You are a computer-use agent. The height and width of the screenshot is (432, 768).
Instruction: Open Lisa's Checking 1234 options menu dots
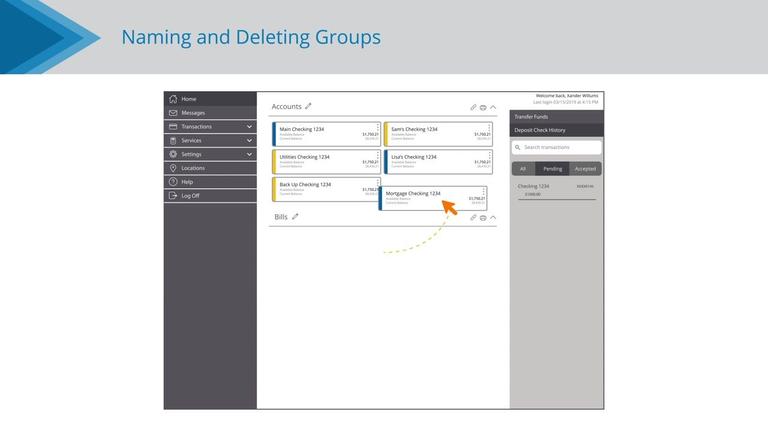489,155
